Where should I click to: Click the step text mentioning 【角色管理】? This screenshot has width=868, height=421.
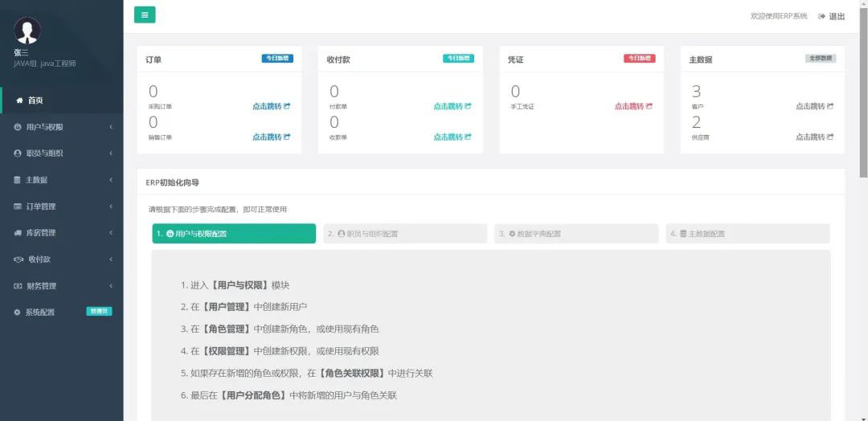[x=280, y=329]
